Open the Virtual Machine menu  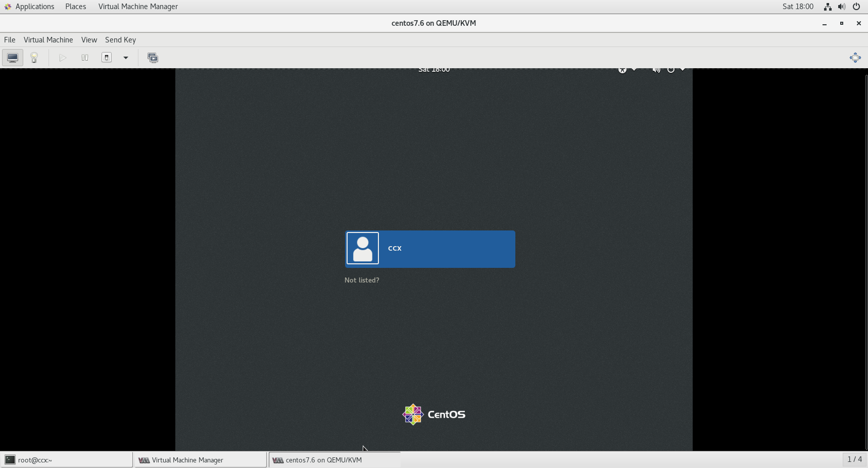coord(49,40)
